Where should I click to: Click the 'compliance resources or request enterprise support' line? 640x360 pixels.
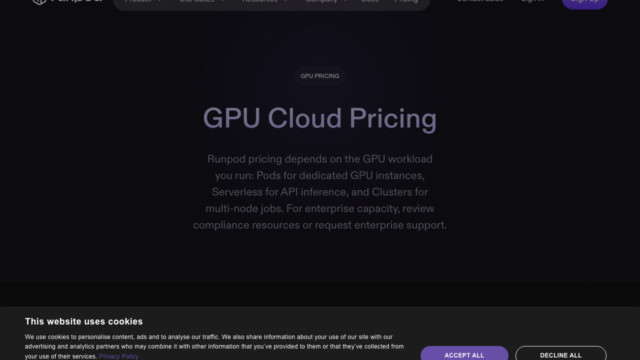(x=320, y=225)
